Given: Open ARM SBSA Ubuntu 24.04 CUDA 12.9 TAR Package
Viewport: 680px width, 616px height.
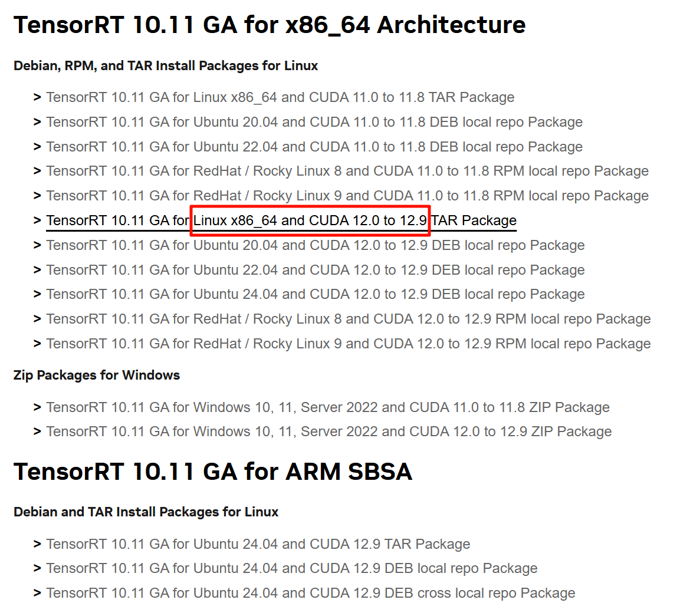Looking at the screenshot, I should point(258,544).
